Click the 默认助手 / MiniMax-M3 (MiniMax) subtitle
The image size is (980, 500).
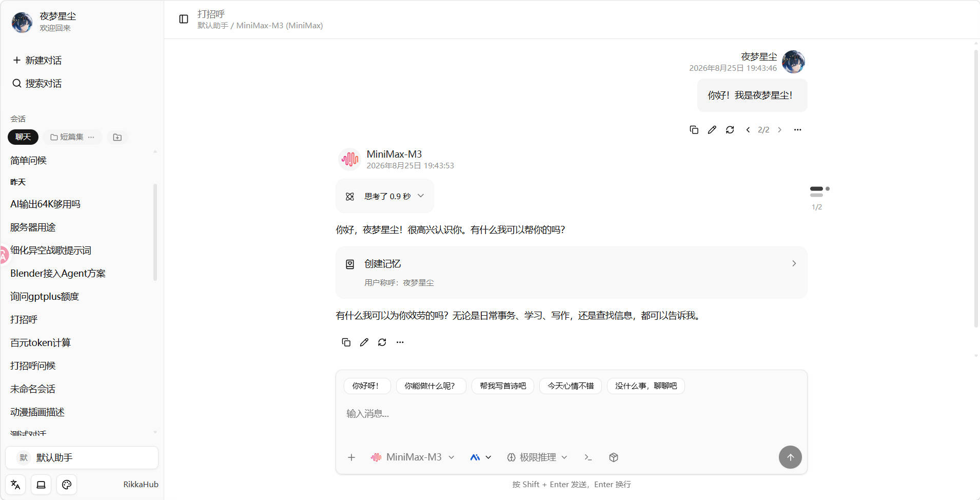(260, 26)
